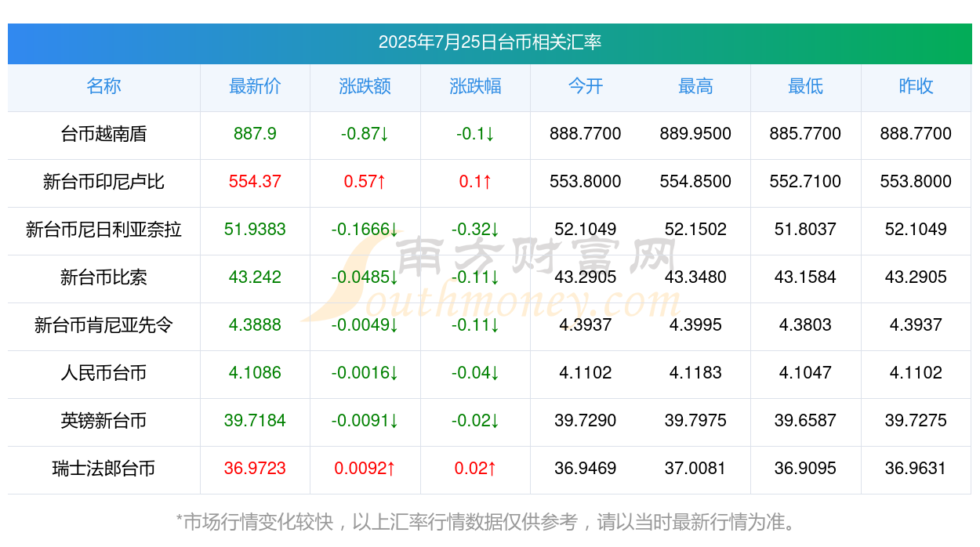Click the row name 台币越南盾
Viewport: 980px width, 547px height.
[x=103, y=134]
